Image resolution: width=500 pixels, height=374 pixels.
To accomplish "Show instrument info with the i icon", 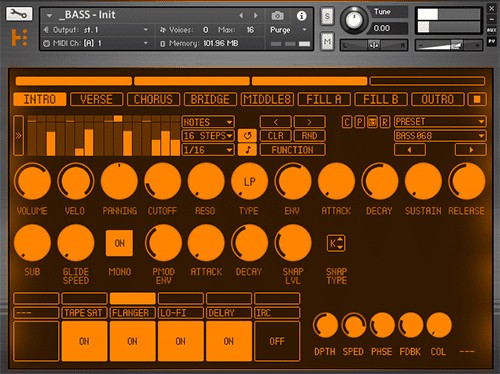I will pyautogui.click(x=301, y=16).
